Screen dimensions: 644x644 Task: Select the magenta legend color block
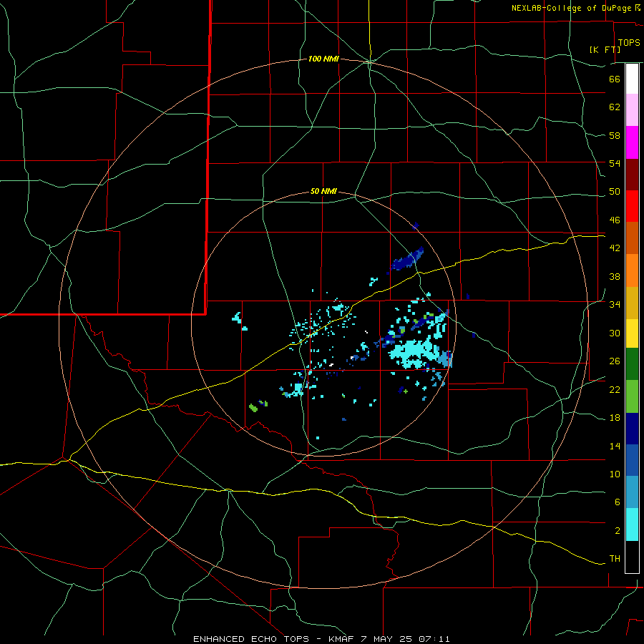[632, 142]
